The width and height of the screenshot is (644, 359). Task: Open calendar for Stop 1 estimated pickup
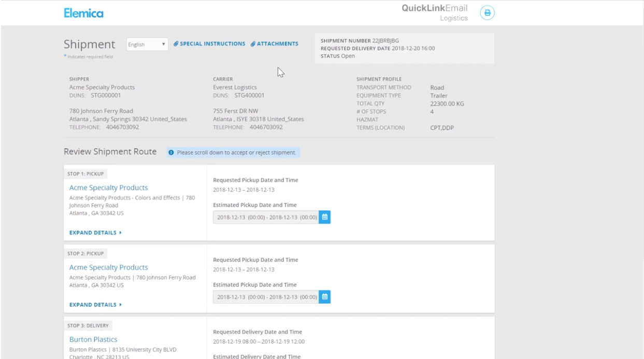click(325, 217)
